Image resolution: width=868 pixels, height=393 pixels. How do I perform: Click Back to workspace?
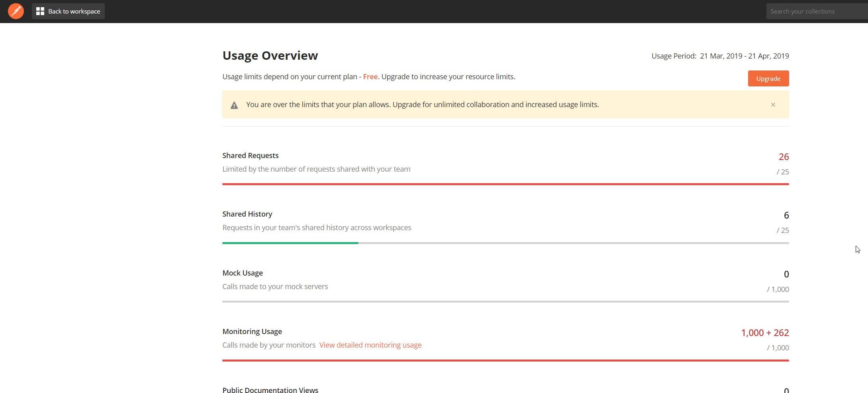click(x=74, y=11)
